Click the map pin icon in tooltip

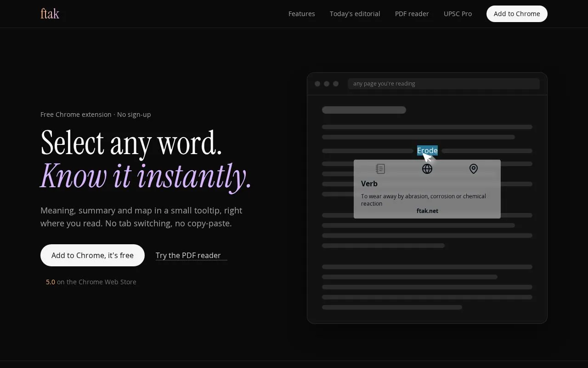coord(474,169)
